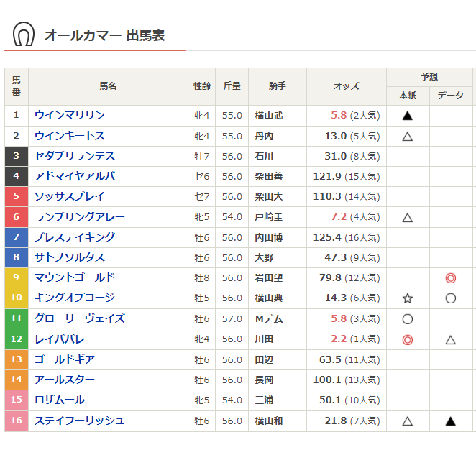Image resolution: width=476 pixels, height=450 pixels.
Task: Open horse レイパパレ
Action: pos(60,339)
